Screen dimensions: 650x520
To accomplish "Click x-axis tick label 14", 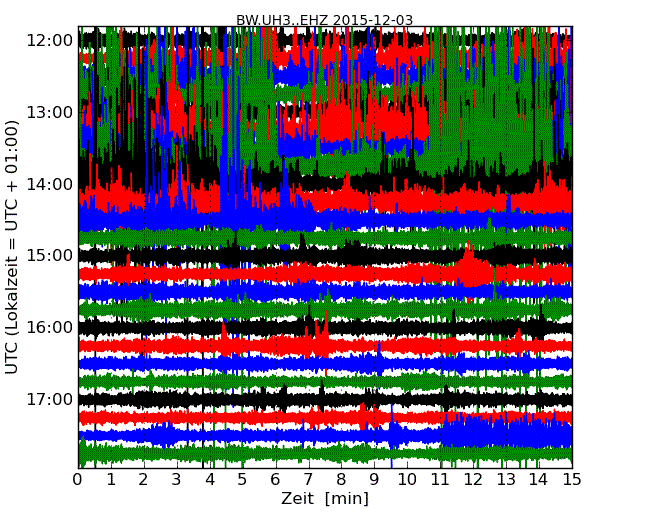I will (x=538, y=479).
